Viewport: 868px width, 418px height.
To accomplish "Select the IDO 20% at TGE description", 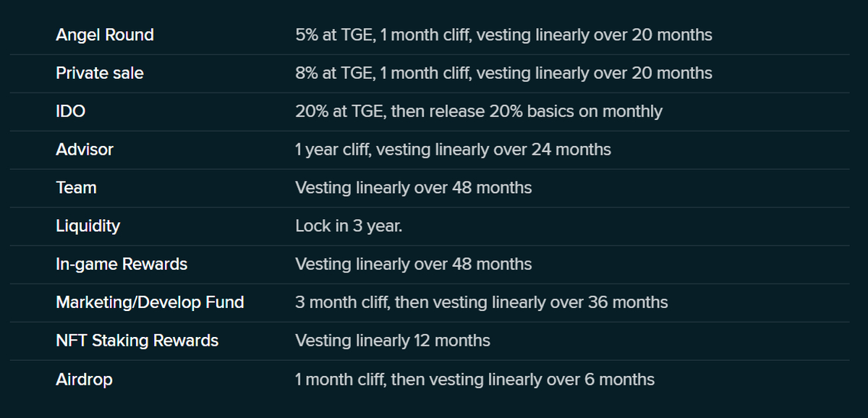I will [478, 111].
